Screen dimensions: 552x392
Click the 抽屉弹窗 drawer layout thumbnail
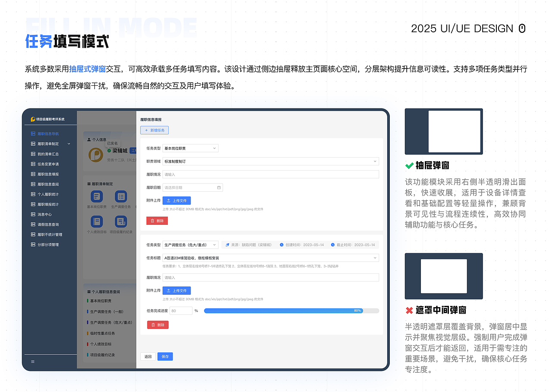[444, 131]
